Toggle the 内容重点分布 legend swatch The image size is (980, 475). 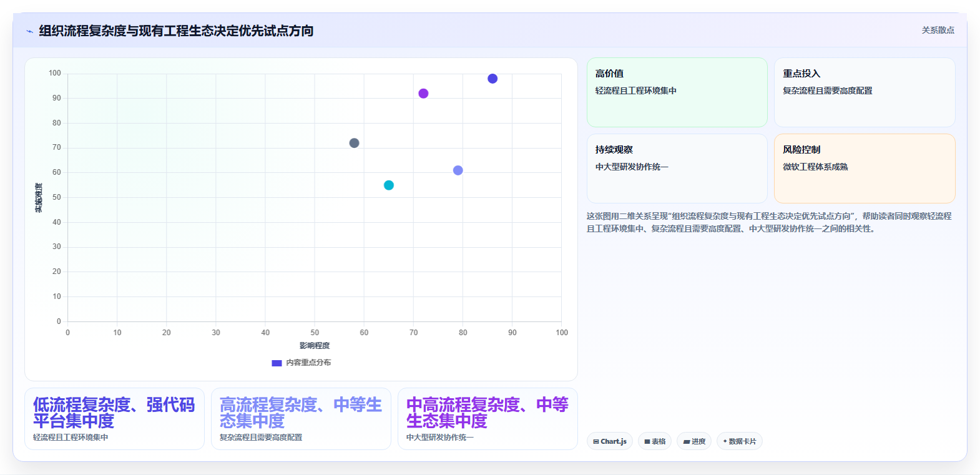[277, 363]
